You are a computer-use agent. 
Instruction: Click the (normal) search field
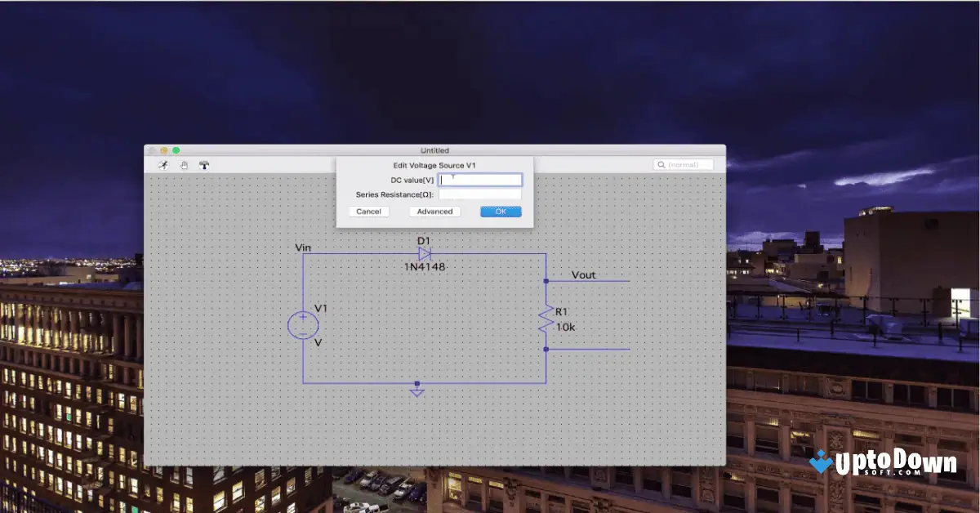[686, 163]
